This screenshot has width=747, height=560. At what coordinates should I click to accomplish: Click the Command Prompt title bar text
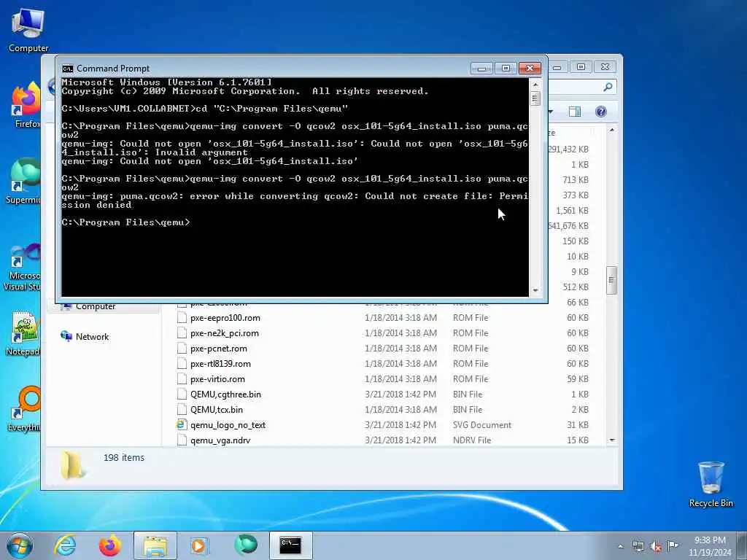113,69
